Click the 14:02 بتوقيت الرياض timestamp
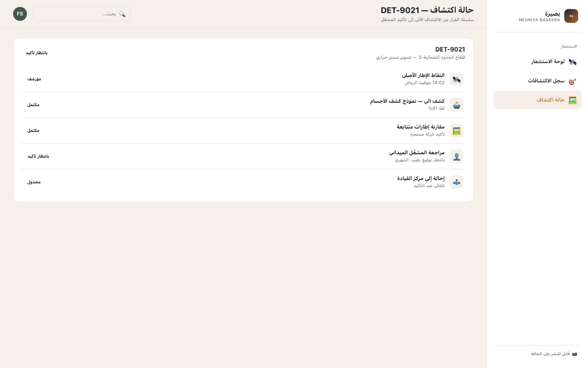588x368 pixels. coord(425,83)
